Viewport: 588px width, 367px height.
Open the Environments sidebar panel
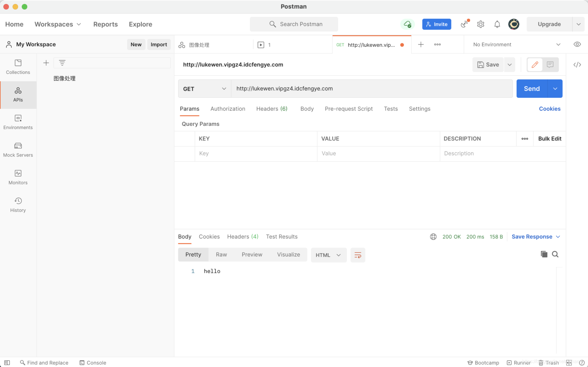[x=18, y=122]
